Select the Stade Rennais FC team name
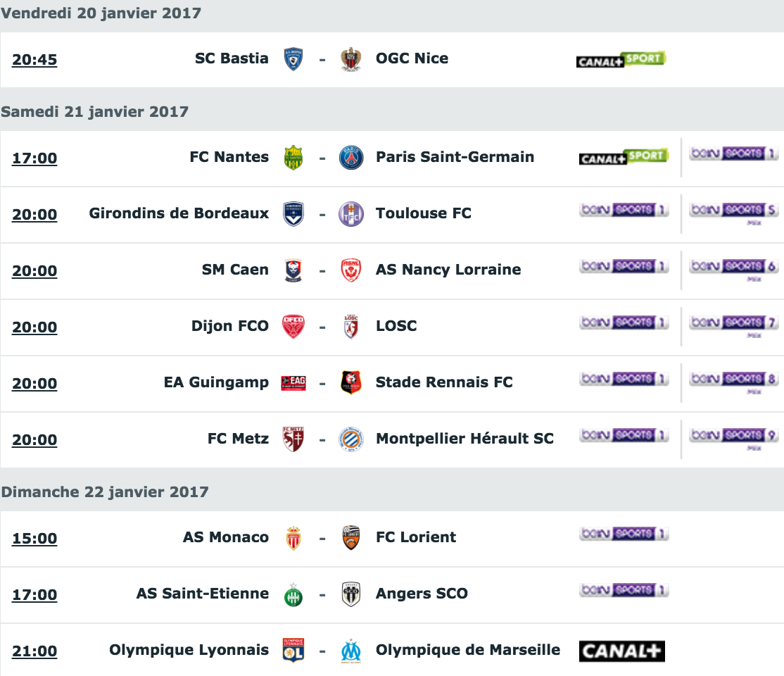Screen dimensions: 784x676 point(445,382)
